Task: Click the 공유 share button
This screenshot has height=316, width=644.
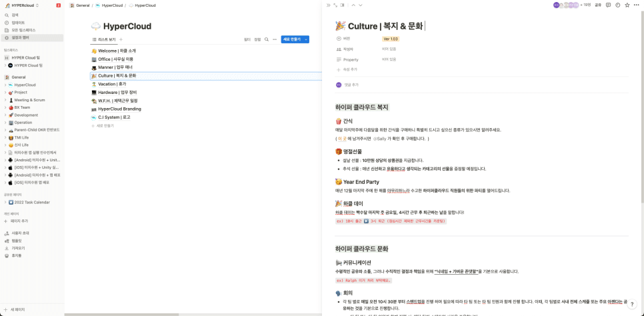Action: (x=597, y=5)
